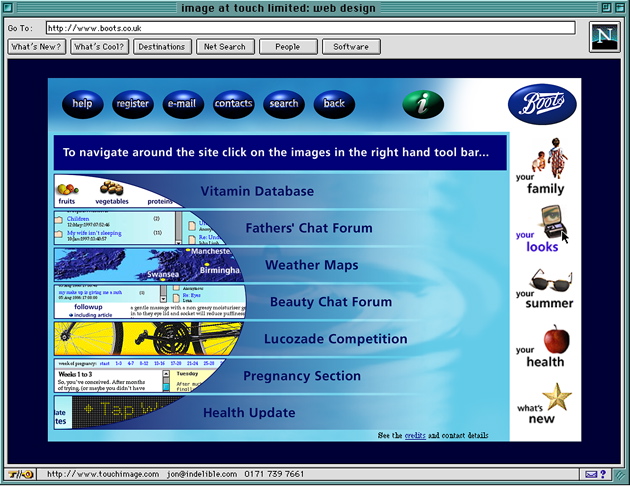
Task: Click the window collapse box in title bar
Action: (x=620, y=7)
